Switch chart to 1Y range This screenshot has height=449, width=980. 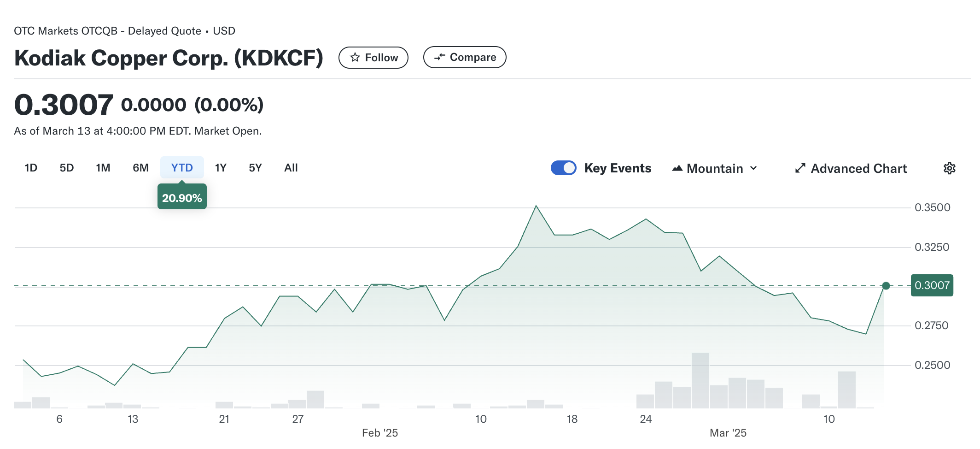[x=221, y=168]
